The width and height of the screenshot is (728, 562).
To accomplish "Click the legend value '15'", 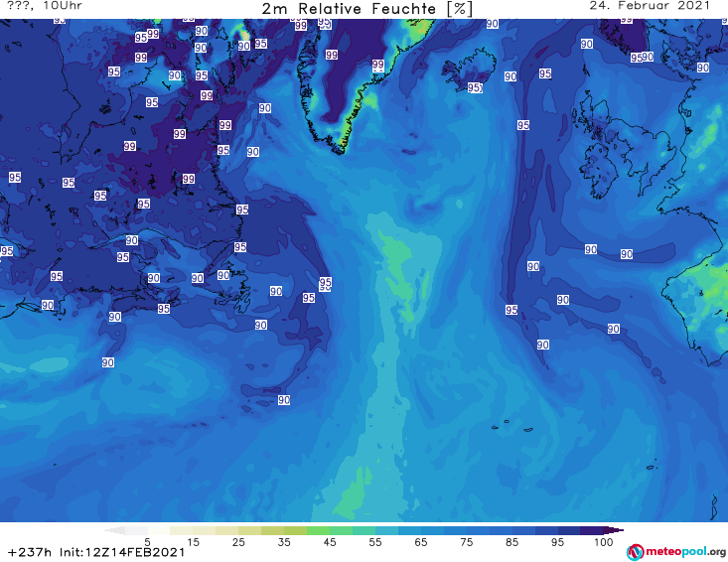I will pos(193,541).
